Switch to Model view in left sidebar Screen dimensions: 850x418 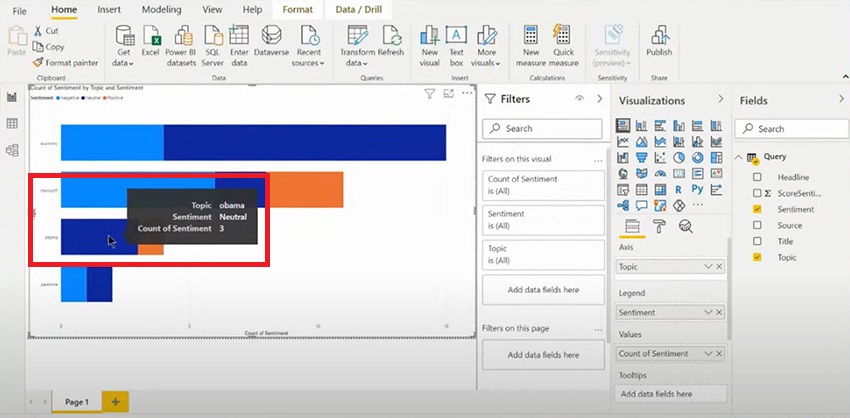pos(12,150)
